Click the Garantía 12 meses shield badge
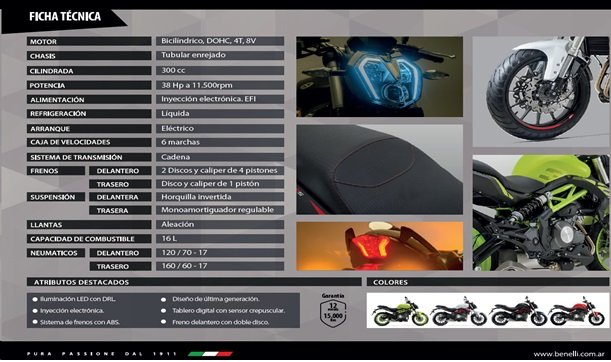The image size is (611, 362). (x=333, y=310)
